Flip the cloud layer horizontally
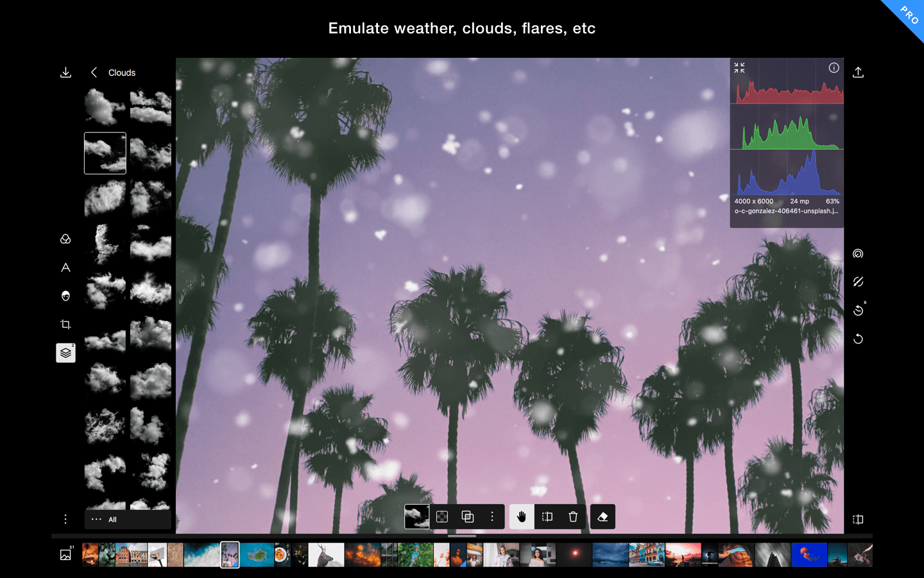The image size is (924, 578). point(547,516)
